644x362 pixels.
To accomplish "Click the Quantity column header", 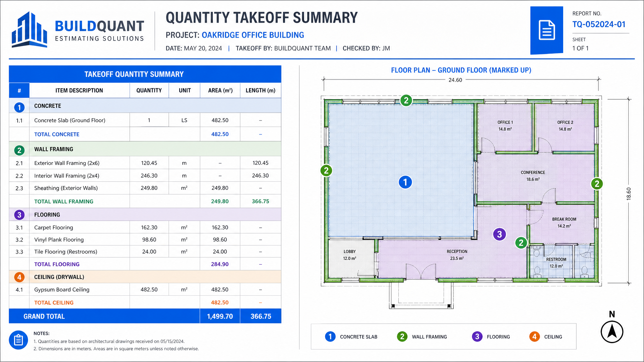I will [149, 90].
